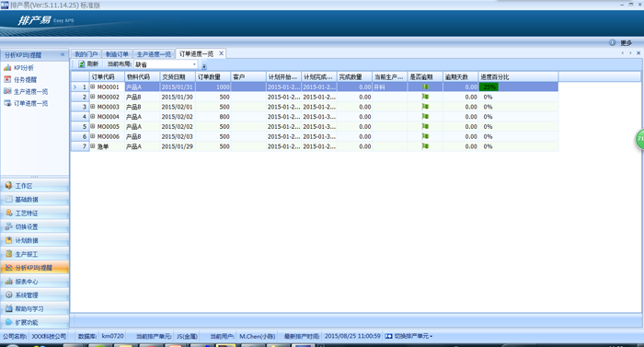The height and width of the screenshot is (347, 644).
Task: Close the active document with panel X
Action: pos(638,53)
